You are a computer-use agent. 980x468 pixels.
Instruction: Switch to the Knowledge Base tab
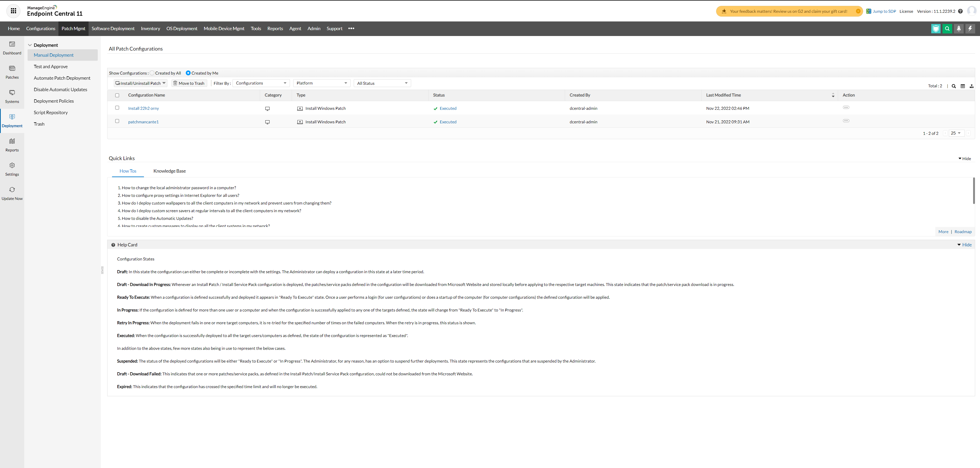coord(169,171)
